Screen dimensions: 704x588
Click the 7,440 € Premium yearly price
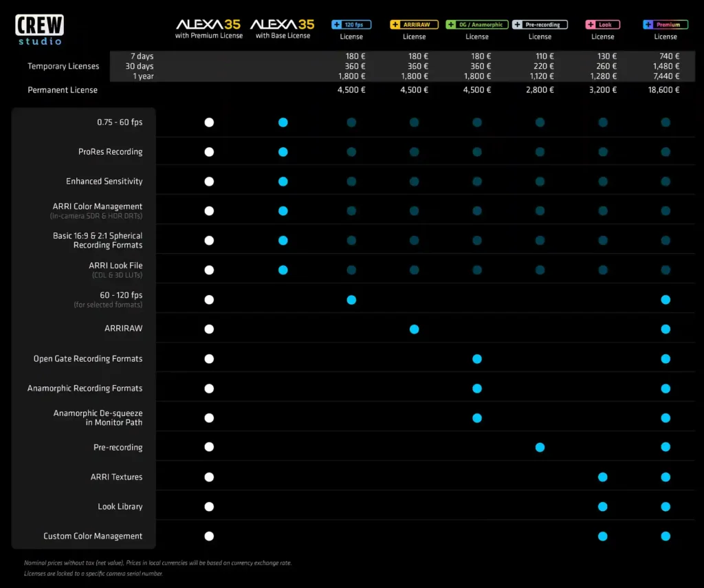pos(666,76)
